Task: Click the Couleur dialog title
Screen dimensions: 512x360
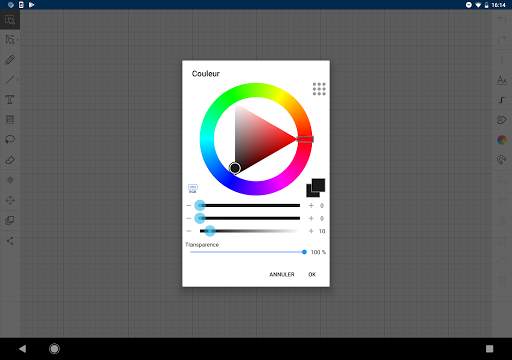Action: point(206,74)
